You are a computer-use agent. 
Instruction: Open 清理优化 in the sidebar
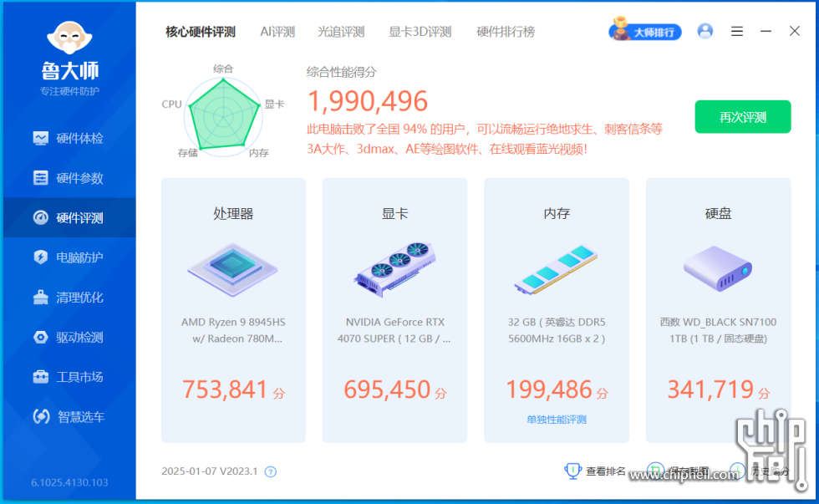(x=69, y=298)
